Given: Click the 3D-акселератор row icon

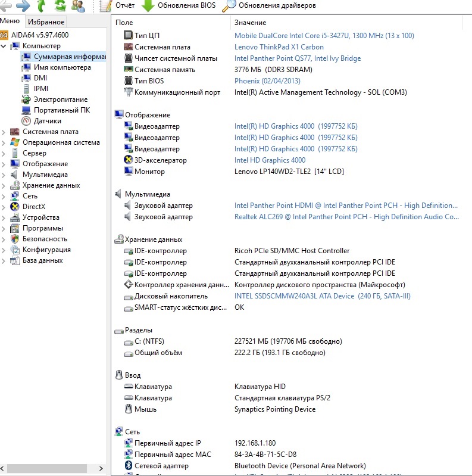Looking at the screenshot, I should (129, 160).
